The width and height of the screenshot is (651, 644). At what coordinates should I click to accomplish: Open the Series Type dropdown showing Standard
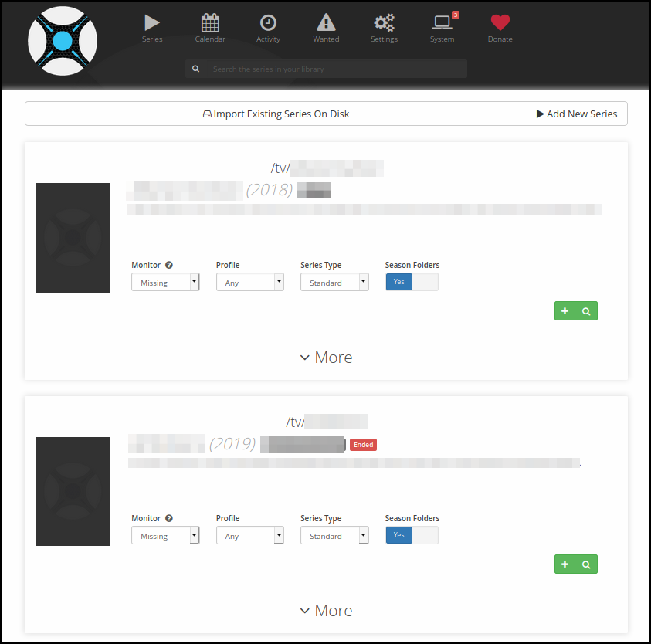click(x=334, y=282)
